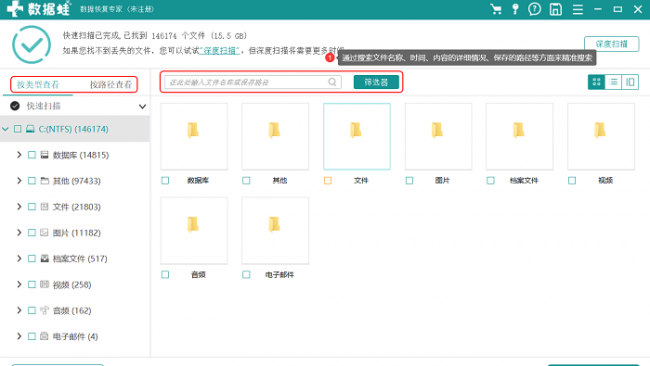Tick checkbox under 图片 folder thumbnail
The height and width of the screenshot is (366, 650).
(x=409, y=180)
